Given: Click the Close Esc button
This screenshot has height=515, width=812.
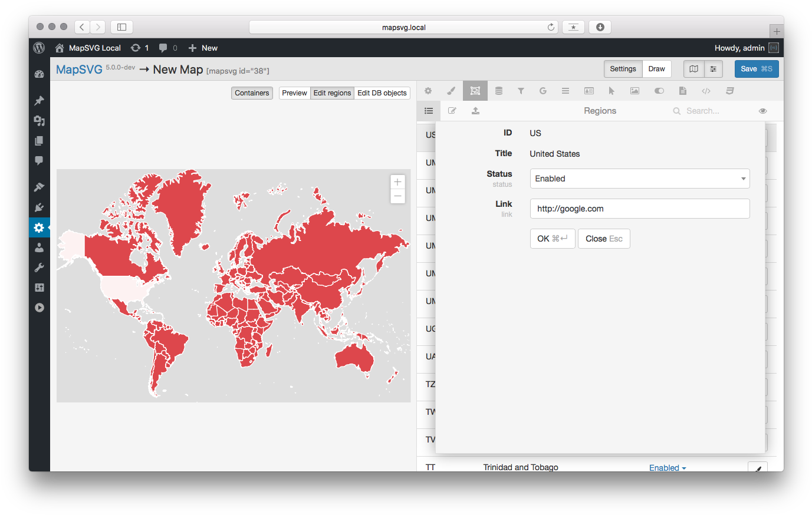Looking at the screenshot, I should click(604, 239).
